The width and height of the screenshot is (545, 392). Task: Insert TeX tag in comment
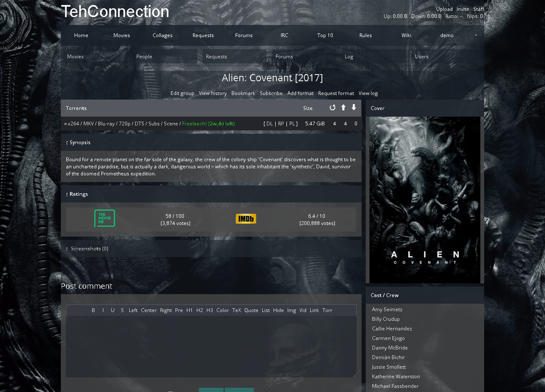coord(237,310)
